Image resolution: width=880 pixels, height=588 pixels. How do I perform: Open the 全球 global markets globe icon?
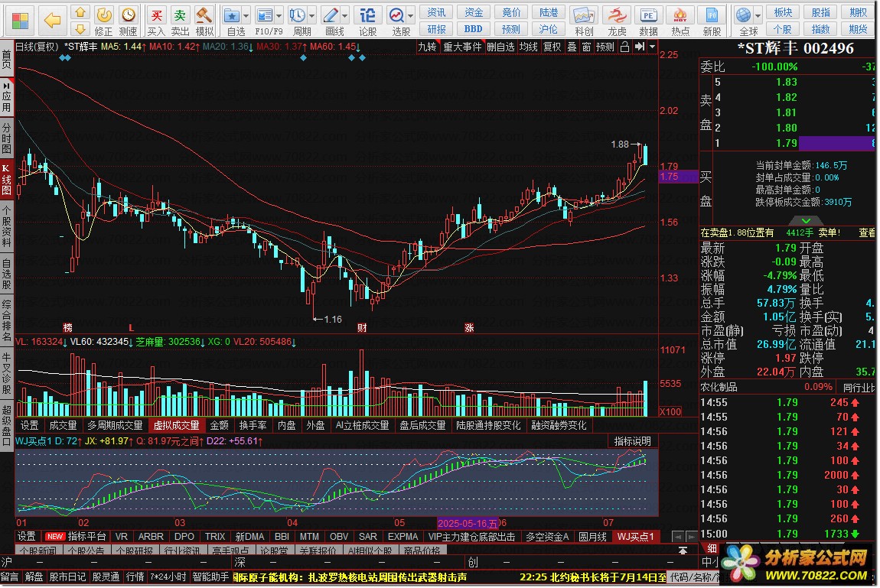pyautogui.click(x=745, y=21)
